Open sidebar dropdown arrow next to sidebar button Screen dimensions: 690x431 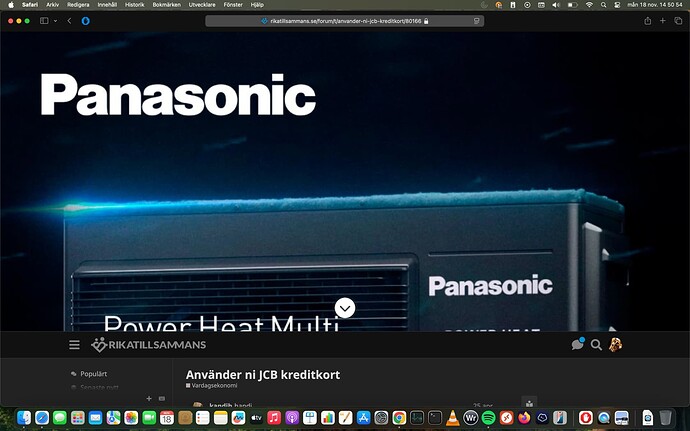click(55, 20)
